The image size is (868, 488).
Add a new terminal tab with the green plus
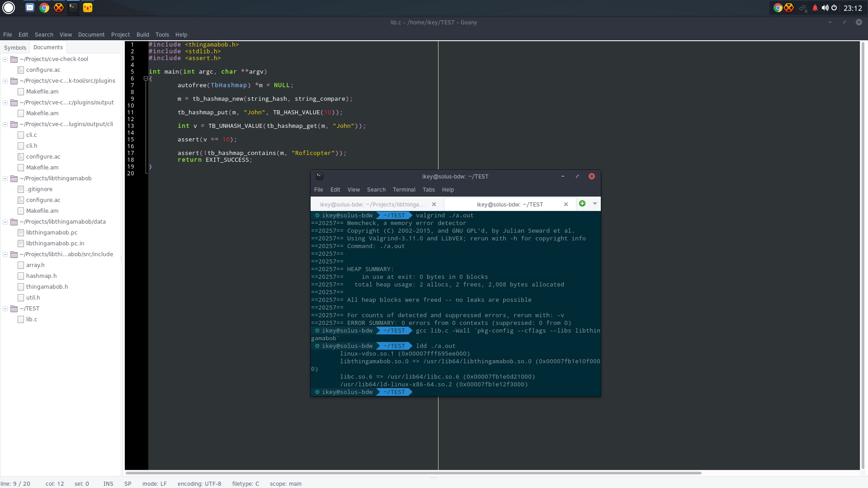click(x=582, y=204)
